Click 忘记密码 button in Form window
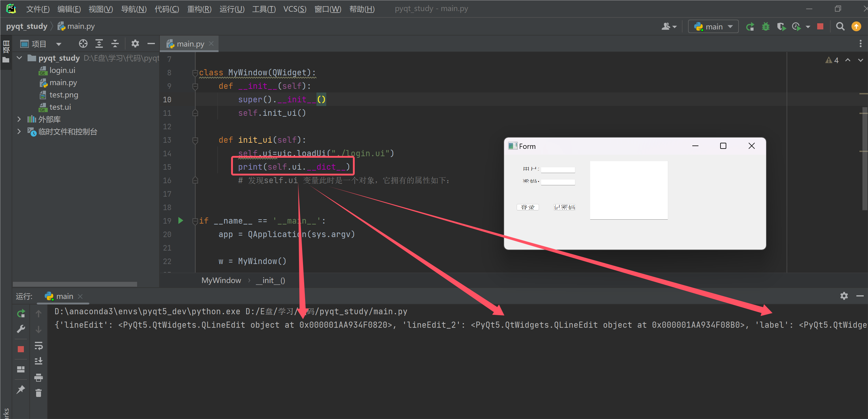The height and width of the screenshot is (419, 868). (564, 207)
